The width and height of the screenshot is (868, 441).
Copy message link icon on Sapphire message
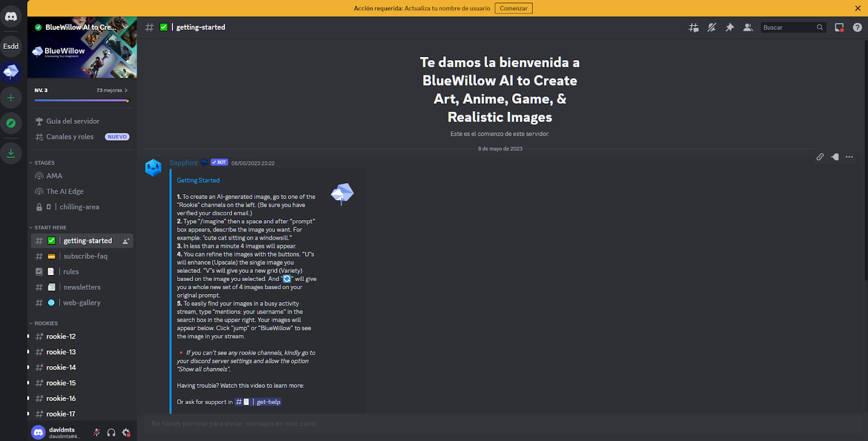tap(820, 157)
